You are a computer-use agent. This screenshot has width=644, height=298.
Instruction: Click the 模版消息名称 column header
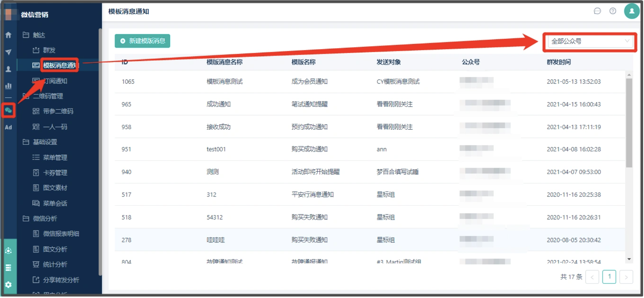224,62
